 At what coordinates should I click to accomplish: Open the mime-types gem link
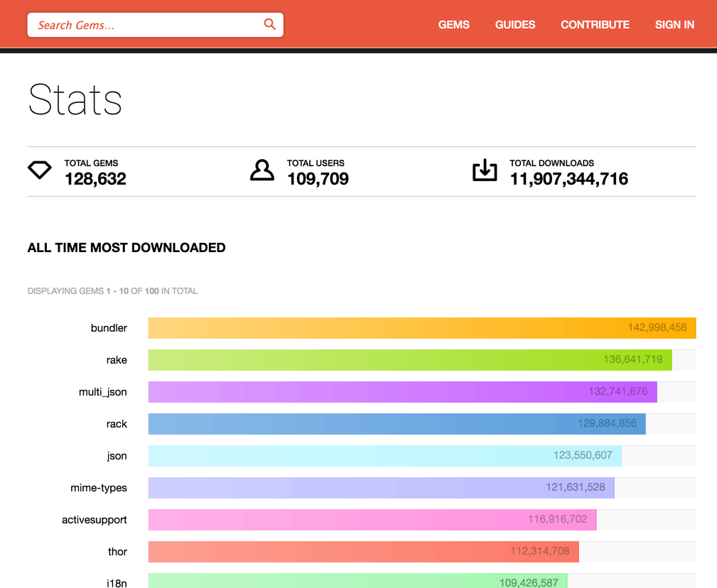[x=99, y=488]
